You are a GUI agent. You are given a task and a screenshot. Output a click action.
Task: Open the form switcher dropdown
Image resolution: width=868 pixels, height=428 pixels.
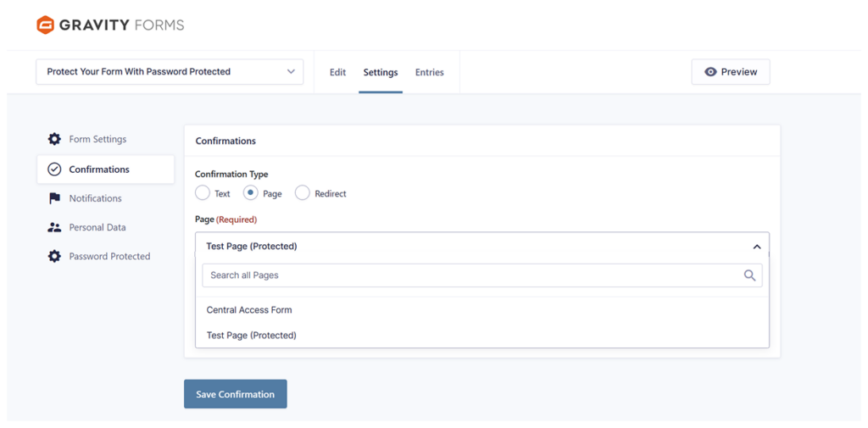(x=170, y=72)
